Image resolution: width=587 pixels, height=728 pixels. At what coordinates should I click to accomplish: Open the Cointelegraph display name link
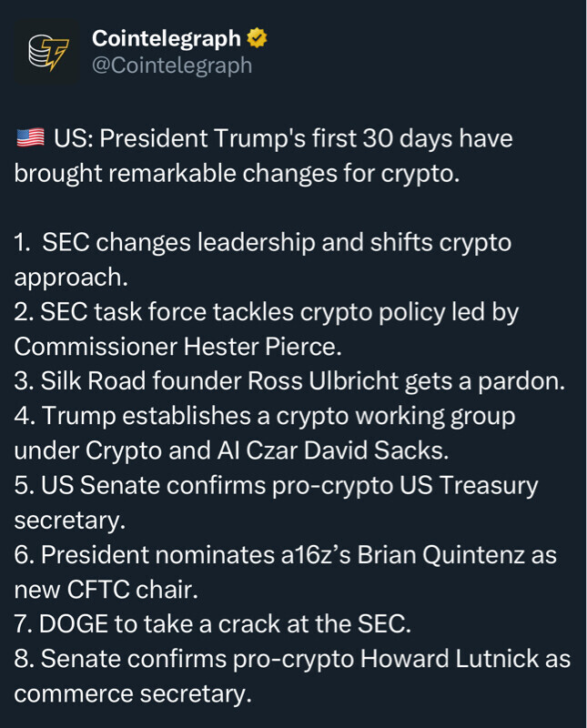click(x=167, y=39)
